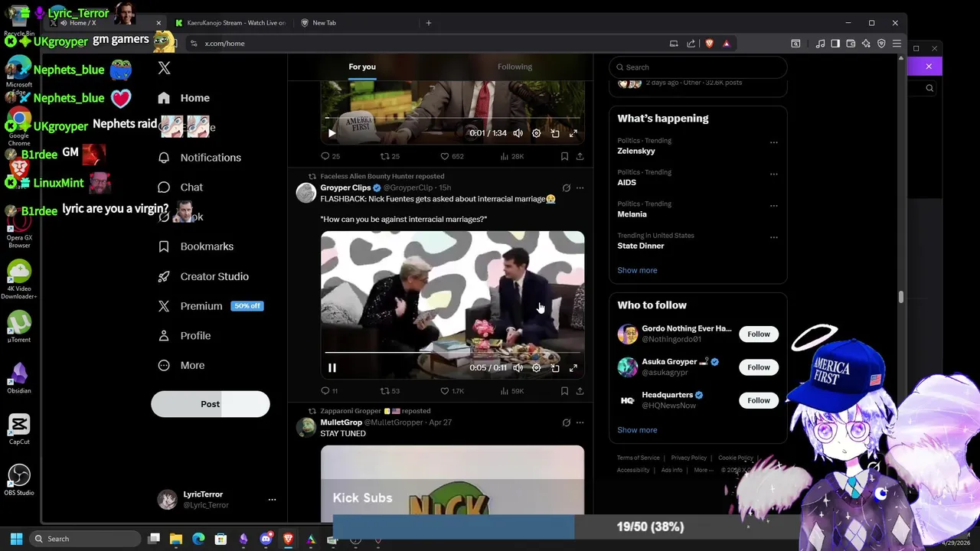This screenshot has width=980, height=551.
Task: Open Creator Studio from sidebar
Action: 203,276
